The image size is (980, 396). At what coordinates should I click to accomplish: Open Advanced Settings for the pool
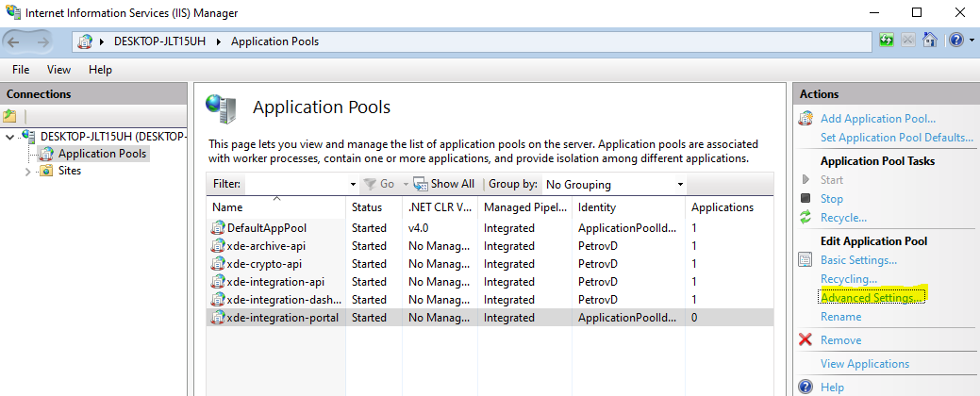pyautogui.click(x=872, y=298)
